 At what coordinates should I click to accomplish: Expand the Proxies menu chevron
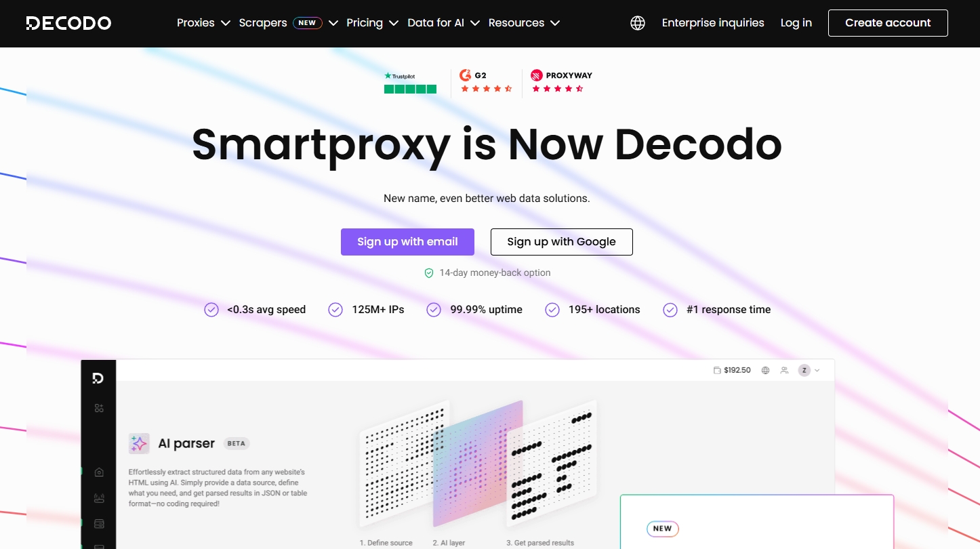pos(226,23)
